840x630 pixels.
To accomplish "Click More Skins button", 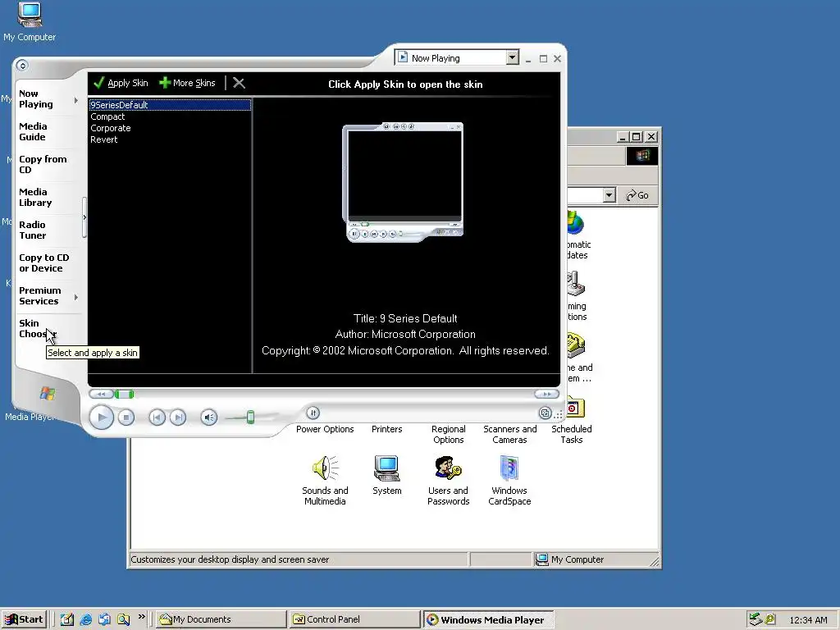I will [188, 83].
